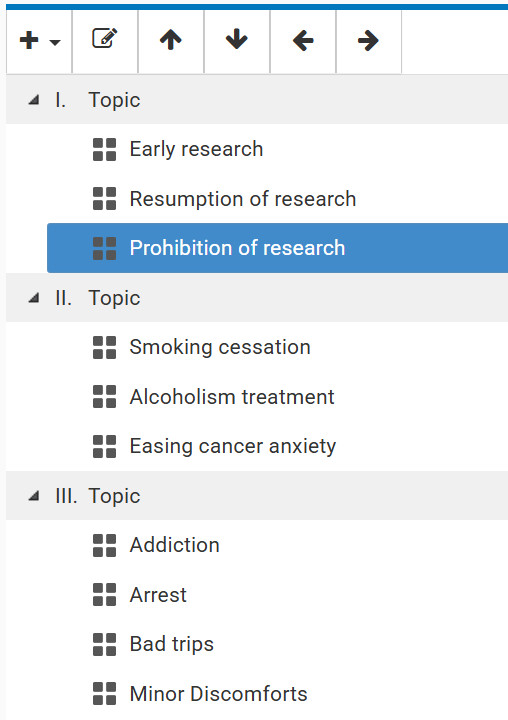Click the grid icon beside Arrest
This screenshot has width=508, height=720.
pos(104,595)
